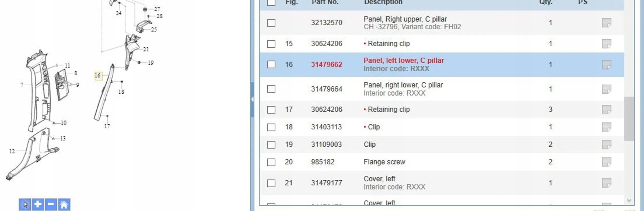Open note icon for Fig. 17 Retaining clip
Viewport: 644px width, 211px height.
606,110
